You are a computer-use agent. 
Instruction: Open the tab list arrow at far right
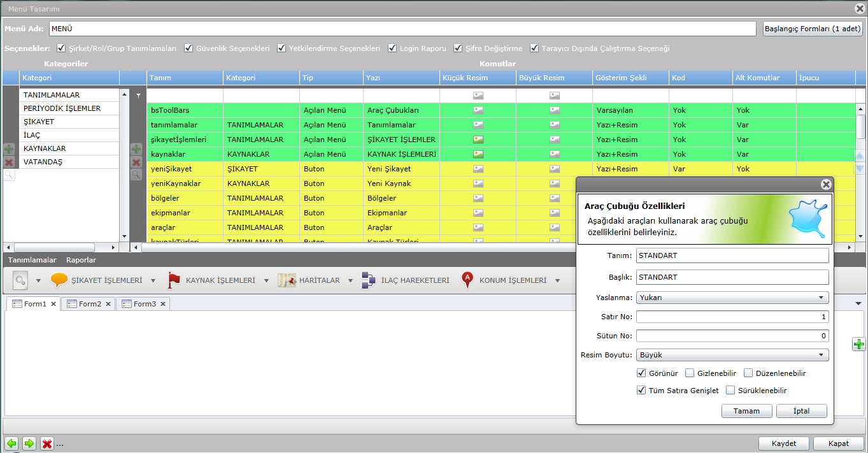(858, 303)
